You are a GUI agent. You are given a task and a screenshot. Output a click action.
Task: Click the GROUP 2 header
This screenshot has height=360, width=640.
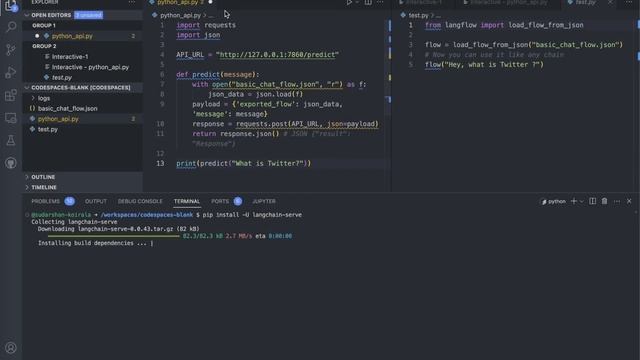coord(44,46)
